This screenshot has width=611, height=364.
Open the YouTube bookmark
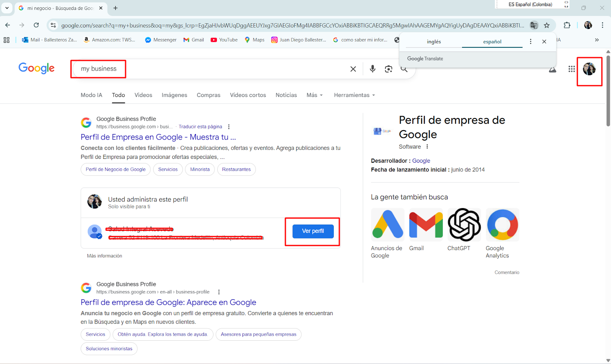click(224, 40)
